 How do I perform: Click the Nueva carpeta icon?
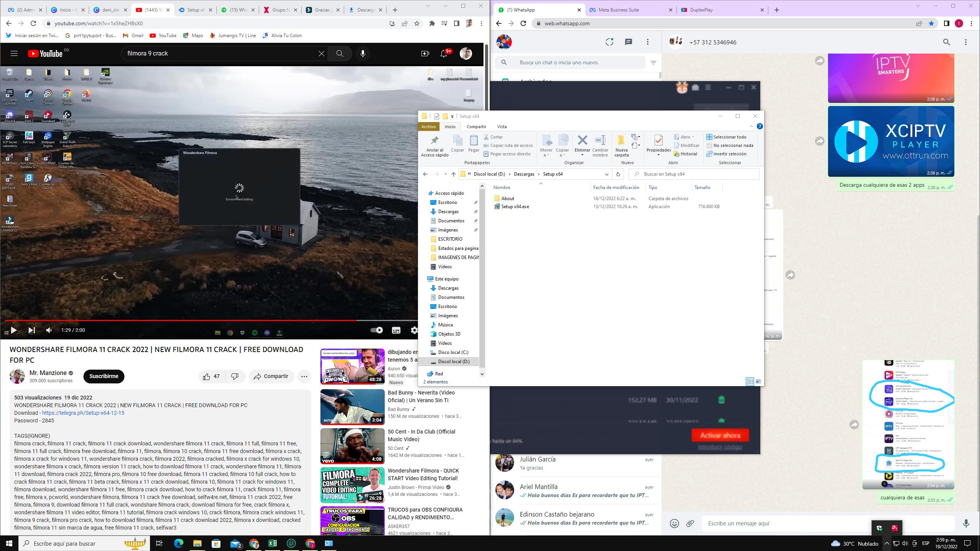621,141
